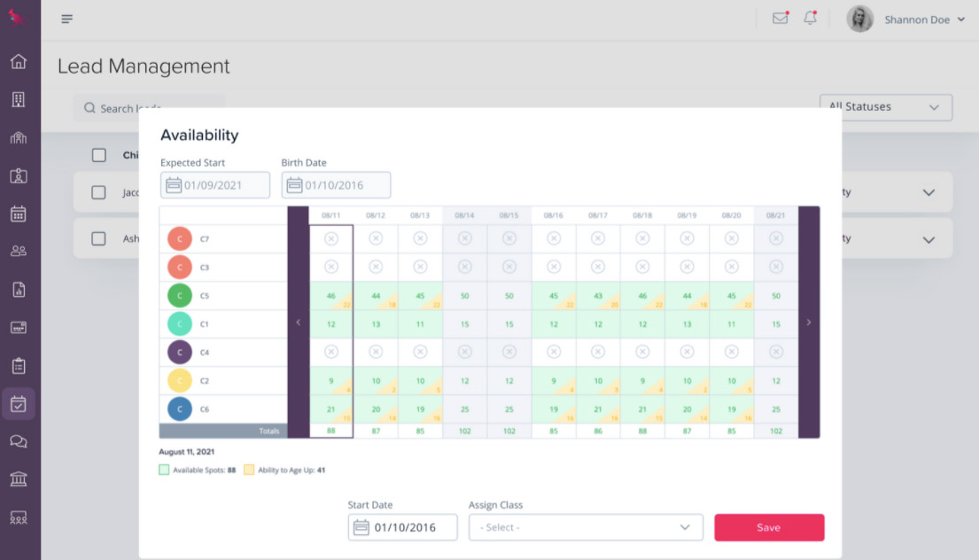
Task: Tick the checkbox beside Ash lead row
Action: point(98,237)
